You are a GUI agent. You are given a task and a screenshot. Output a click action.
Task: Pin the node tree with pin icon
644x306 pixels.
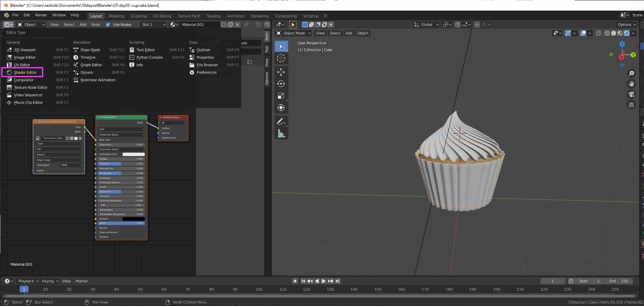coord(246,25)
